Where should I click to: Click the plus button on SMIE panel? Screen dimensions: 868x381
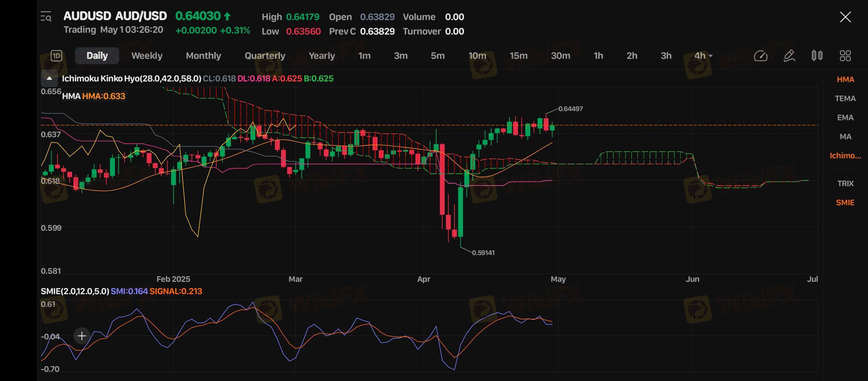(82, 336)
